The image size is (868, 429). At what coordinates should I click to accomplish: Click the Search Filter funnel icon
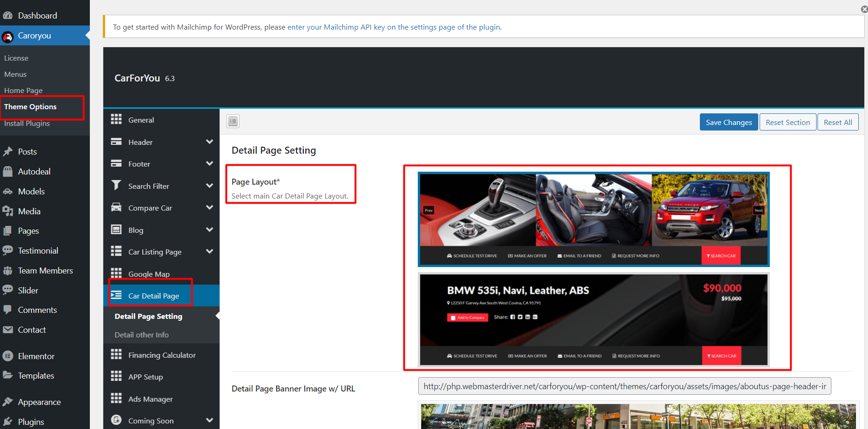tap(116, 185)
